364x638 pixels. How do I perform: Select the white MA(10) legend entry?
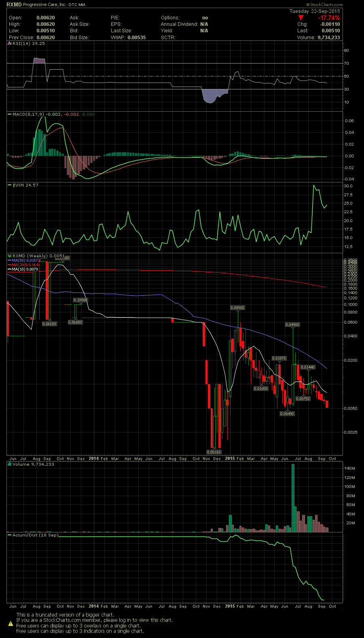click(x=24, y=269)
